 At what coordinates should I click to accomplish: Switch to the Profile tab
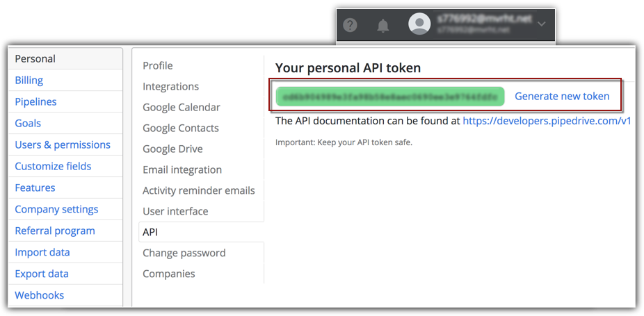158,66
